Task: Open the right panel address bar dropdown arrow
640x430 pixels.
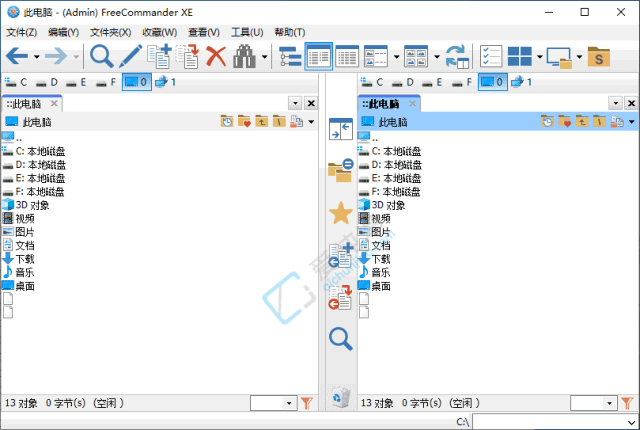Action: coord(632,122)
